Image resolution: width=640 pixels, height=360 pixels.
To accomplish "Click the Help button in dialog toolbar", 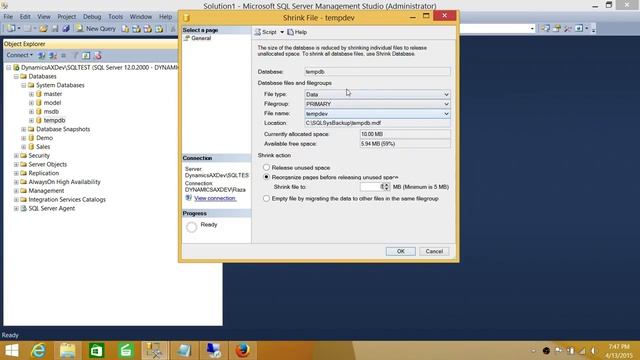I will point(297,32).
